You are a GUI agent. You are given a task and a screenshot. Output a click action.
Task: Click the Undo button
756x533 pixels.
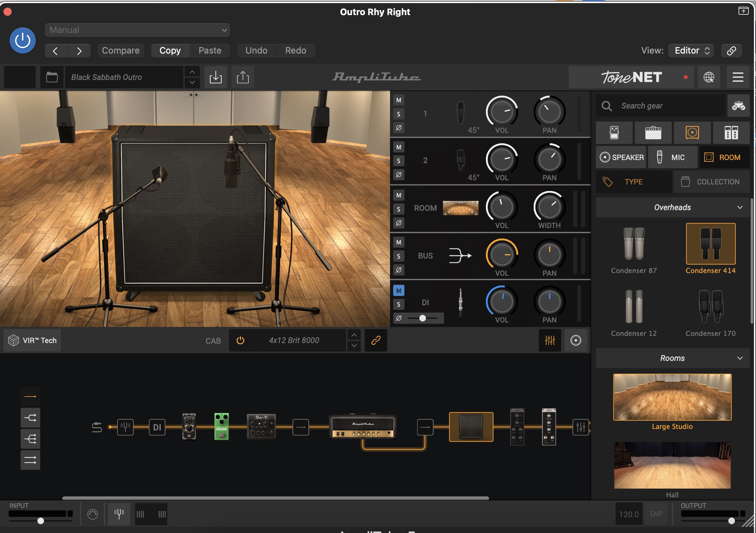[x=256, y=50]
